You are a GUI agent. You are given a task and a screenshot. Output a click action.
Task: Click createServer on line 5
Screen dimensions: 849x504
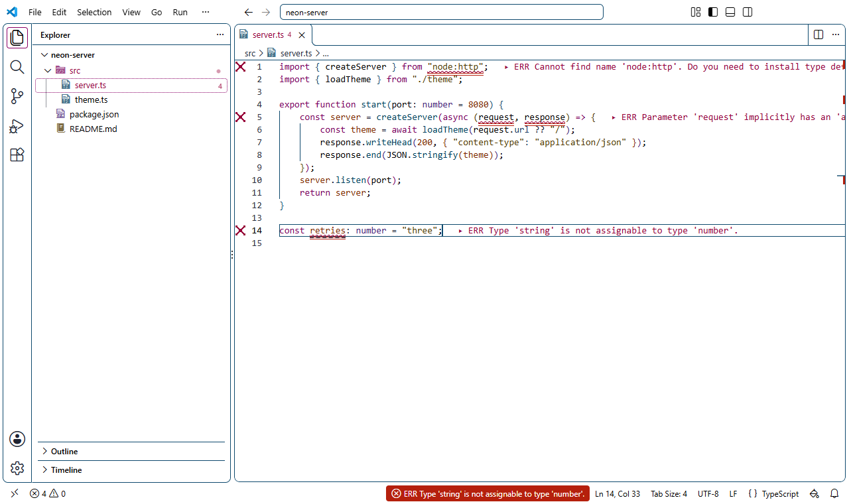point(407,117)
